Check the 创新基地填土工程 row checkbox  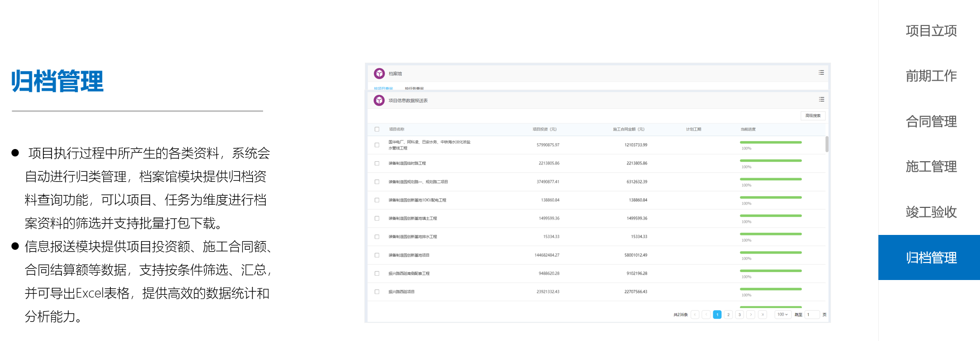377,218
